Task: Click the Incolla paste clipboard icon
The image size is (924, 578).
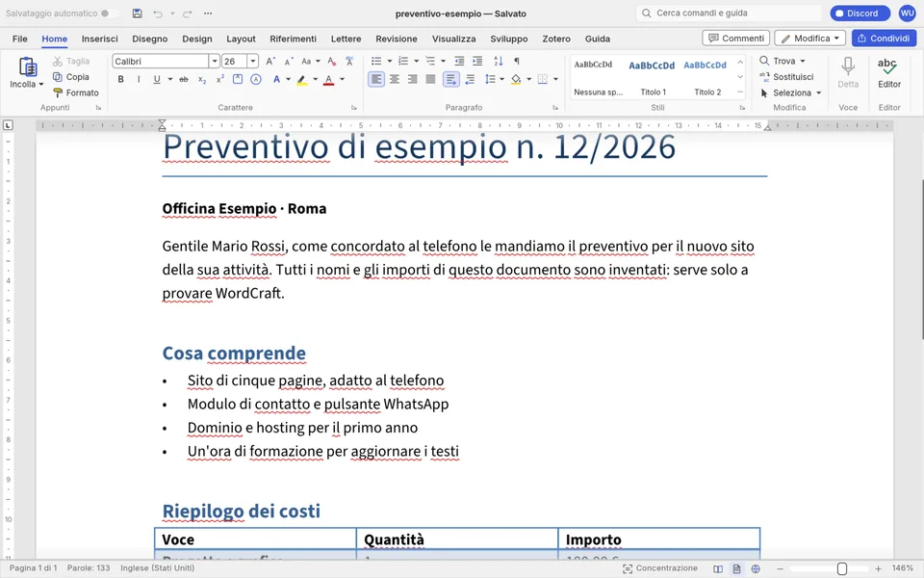Action: coord(28,66)
